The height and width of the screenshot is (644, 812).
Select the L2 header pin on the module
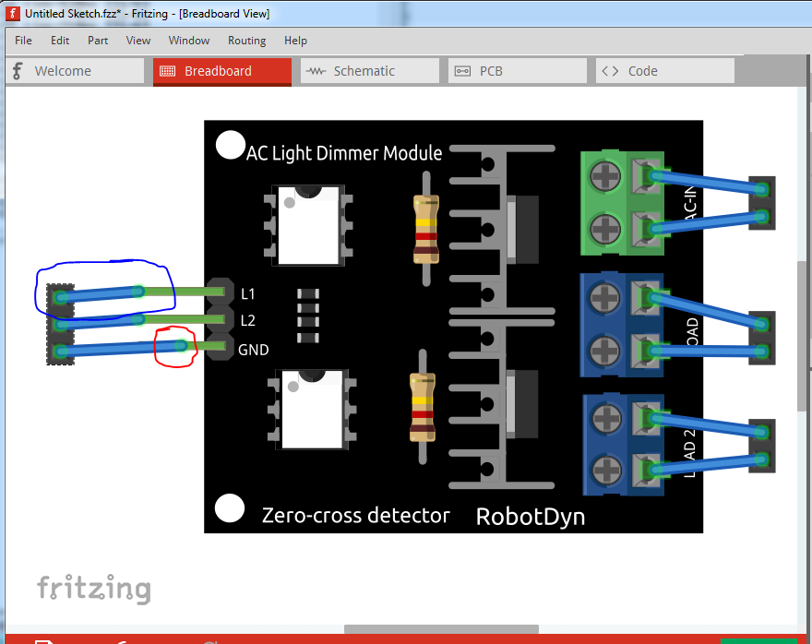(x=221, y=319)
